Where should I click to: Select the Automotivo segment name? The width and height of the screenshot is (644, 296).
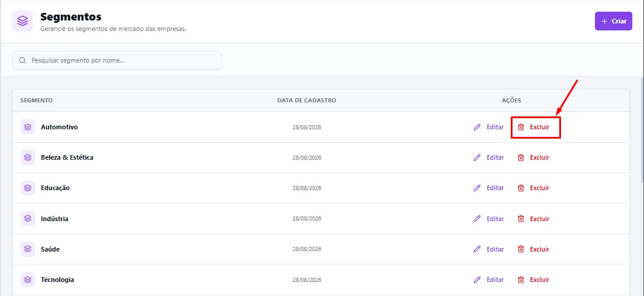[x=60, y=127]
